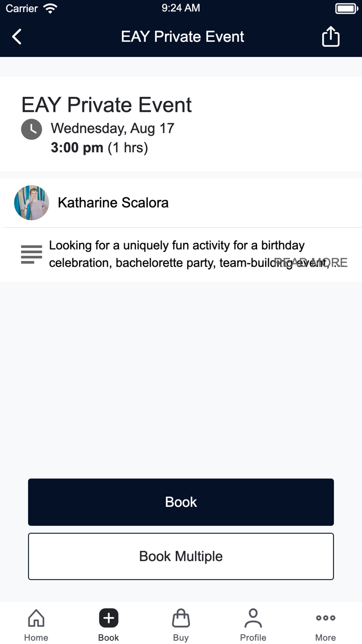Open the Profile person icon

253,618
